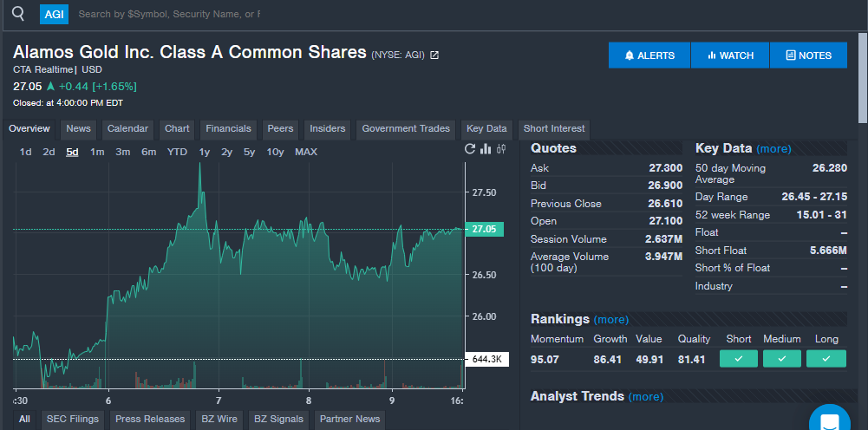
Task: Select the 6m chart range
Action: pos(149,153)
